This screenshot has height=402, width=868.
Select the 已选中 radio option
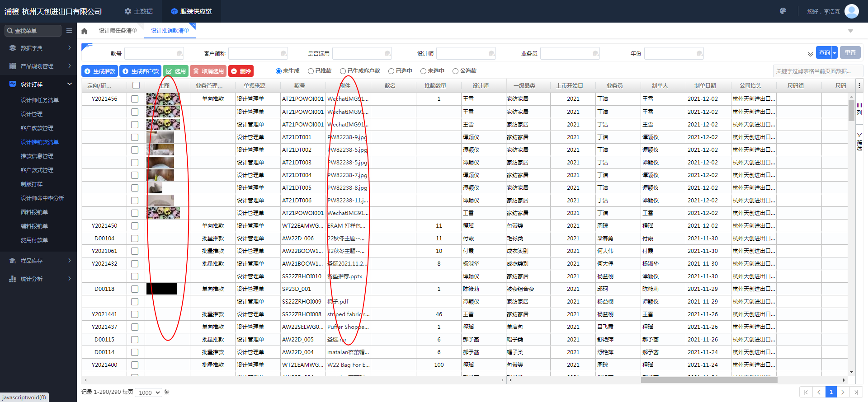[x=391, y=71]
